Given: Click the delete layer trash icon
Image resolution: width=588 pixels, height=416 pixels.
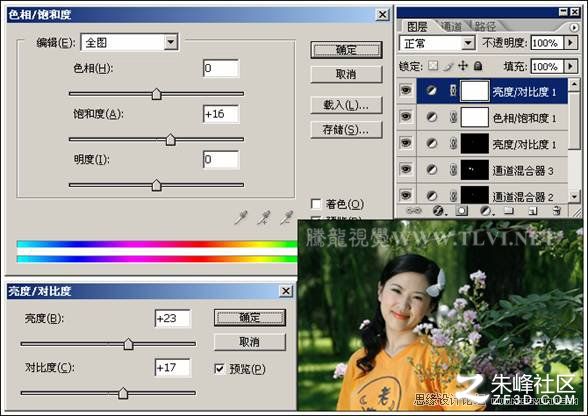Looking at the screenshot, I should pyautogui.click(x=556, y=210).
